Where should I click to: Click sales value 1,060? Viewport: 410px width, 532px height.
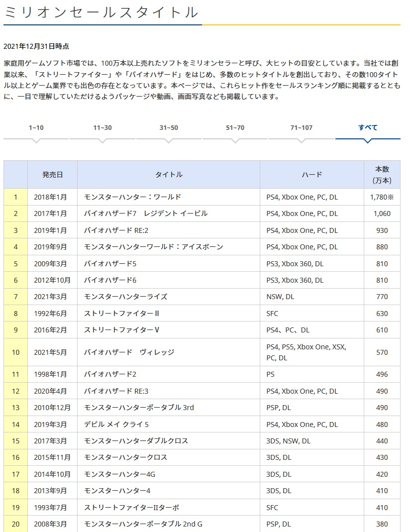point(382,214)
